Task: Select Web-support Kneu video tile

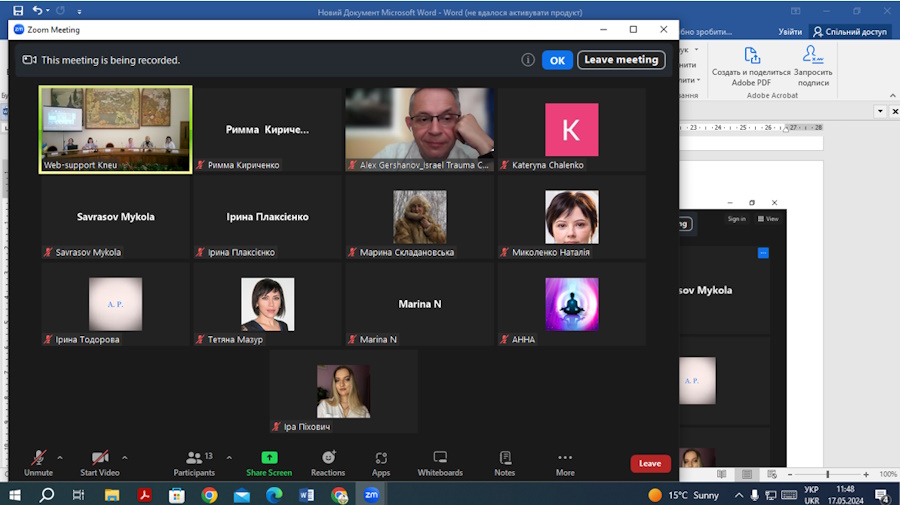Action: point(115,129)
